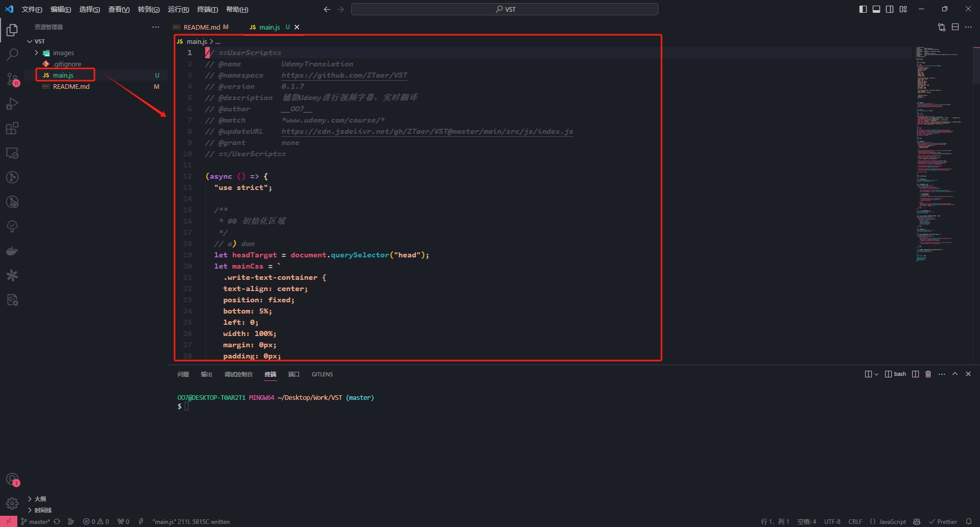Select the bash terminal instance
Viewport: 980px width, 527px height.
tap(895, 374)
